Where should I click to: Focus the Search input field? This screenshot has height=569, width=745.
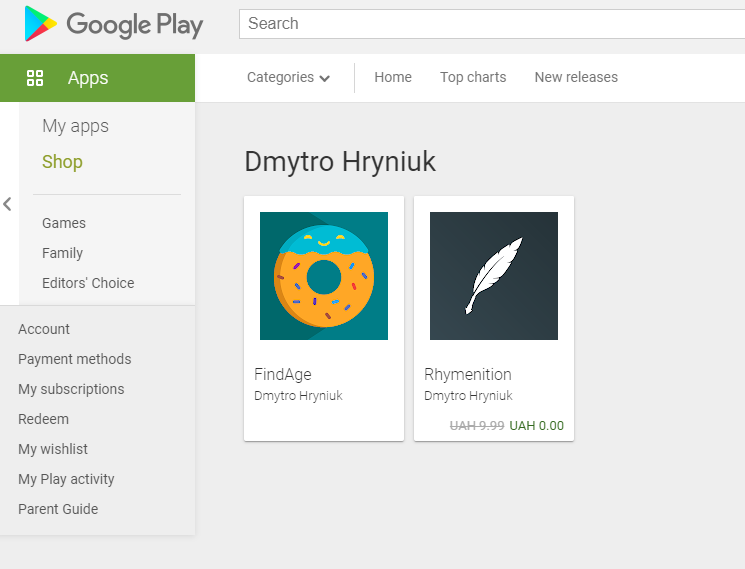[492, 24]
